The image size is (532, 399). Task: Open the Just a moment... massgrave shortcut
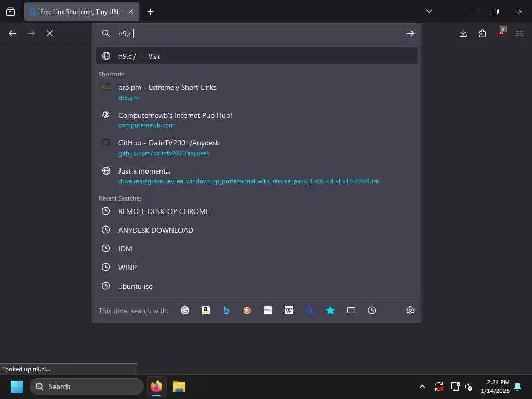[x=257, y=176]
